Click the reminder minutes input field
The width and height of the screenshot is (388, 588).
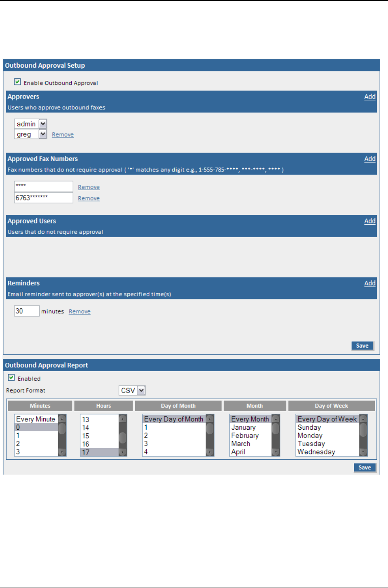tap(27, 311)
